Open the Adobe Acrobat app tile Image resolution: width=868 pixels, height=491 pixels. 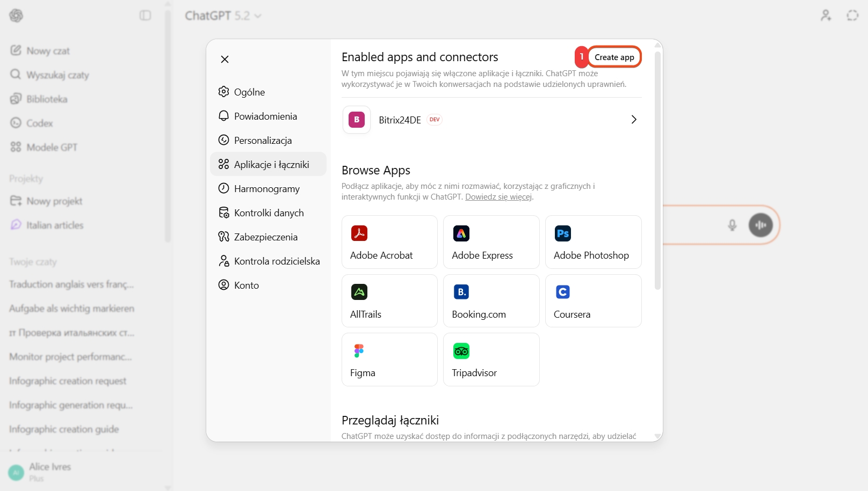pos(389,242)
